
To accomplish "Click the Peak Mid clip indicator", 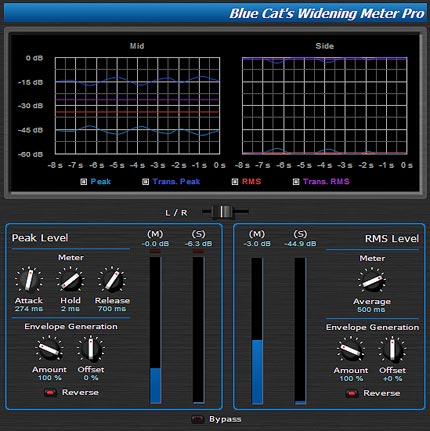I will pos(155,252).
